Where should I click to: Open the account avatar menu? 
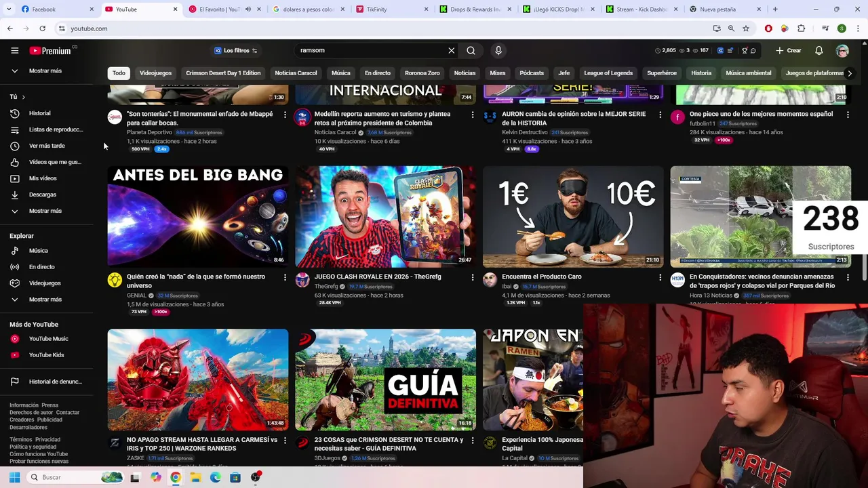pyautogui.click(x=842, y=51)
